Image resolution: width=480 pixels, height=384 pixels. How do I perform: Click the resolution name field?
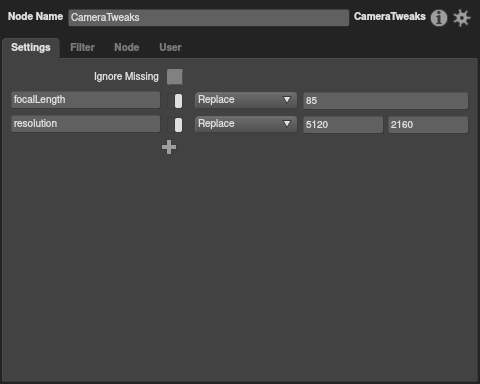[86, 124]
